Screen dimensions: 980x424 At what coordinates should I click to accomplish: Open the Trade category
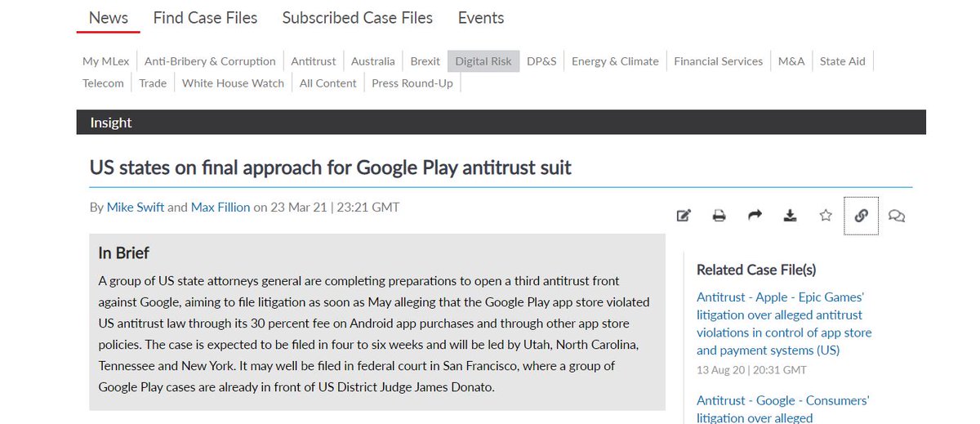click(153, 83)
